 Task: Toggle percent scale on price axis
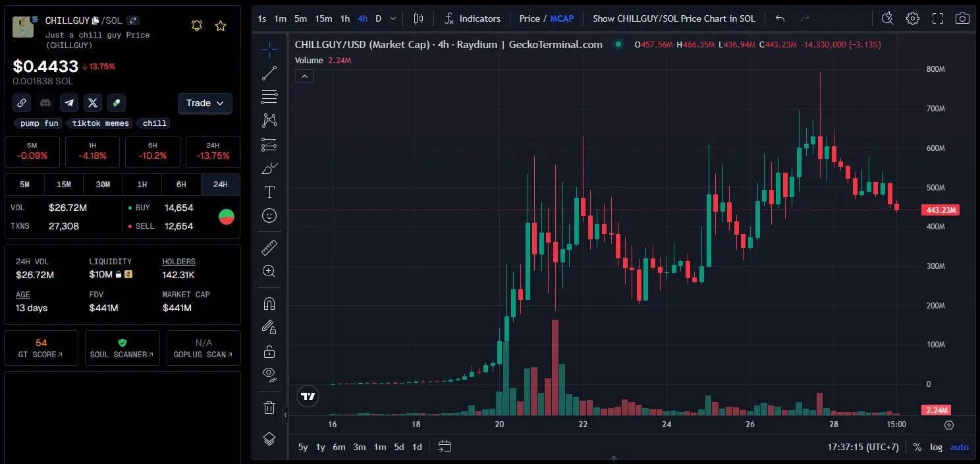917,447
